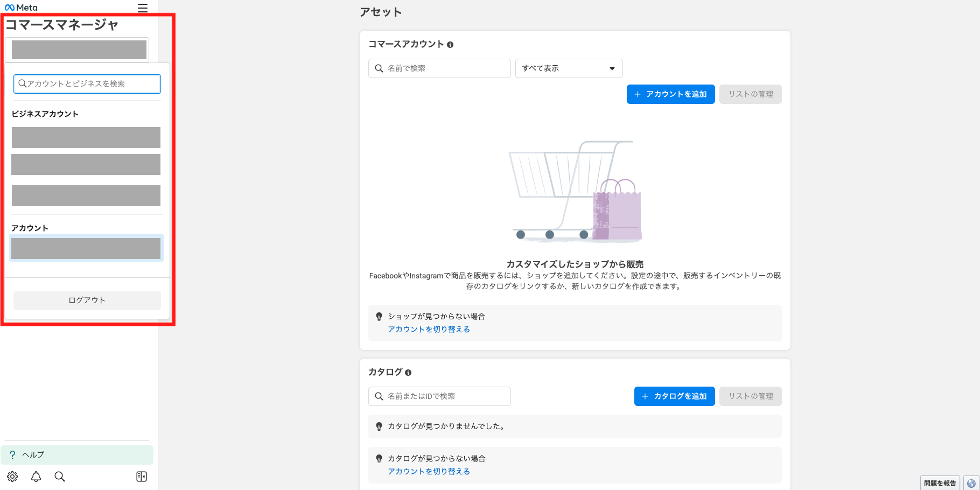This screenshot has height=490, width=980.
Task: Click the question mark icon beside ヘルプ
Action: tap(12, 455)
